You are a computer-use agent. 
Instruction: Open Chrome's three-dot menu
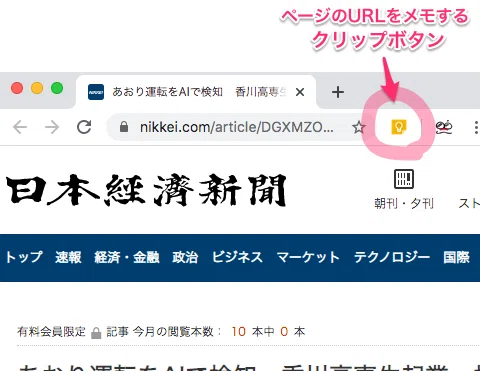pos(476,127)
